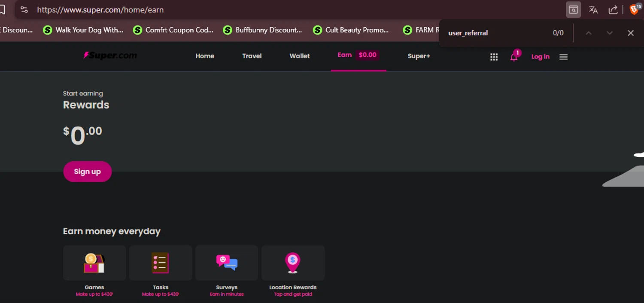Click the 'Start earning' text

(83, 93)
